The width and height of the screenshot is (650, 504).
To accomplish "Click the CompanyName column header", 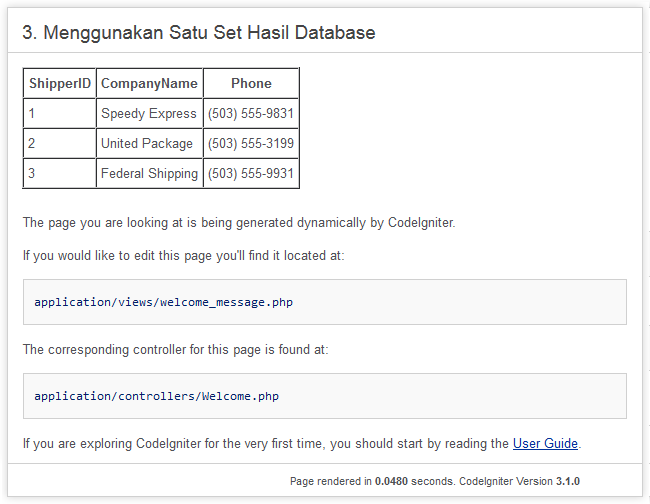I will [x=149, y=83].
